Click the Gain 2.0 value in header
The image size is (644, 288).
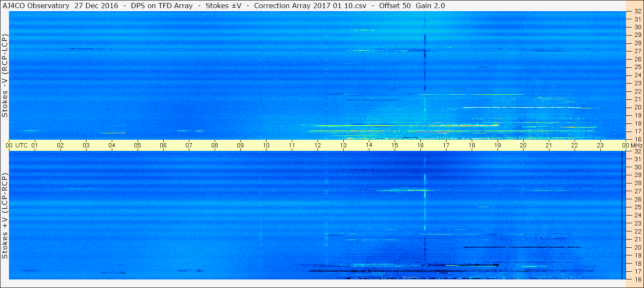click(430, 6)
